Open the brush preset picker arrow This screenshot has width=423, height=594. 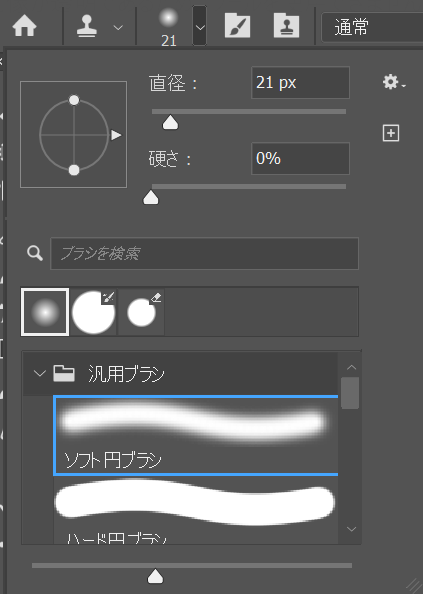[200, 26]
